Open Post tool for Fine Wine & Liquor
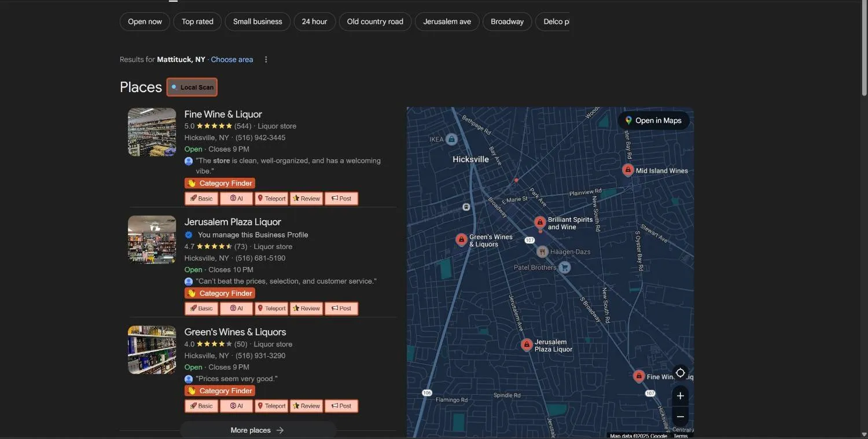Image resolution: width=868 pixels, height=439 pixels. [341, 199]
